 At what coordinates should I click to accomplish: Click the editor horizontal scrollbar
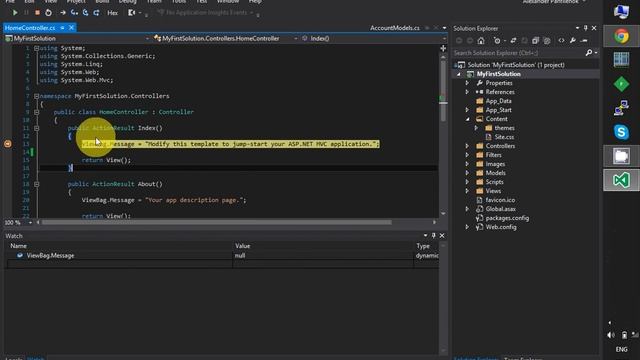(x=216, y=222)
